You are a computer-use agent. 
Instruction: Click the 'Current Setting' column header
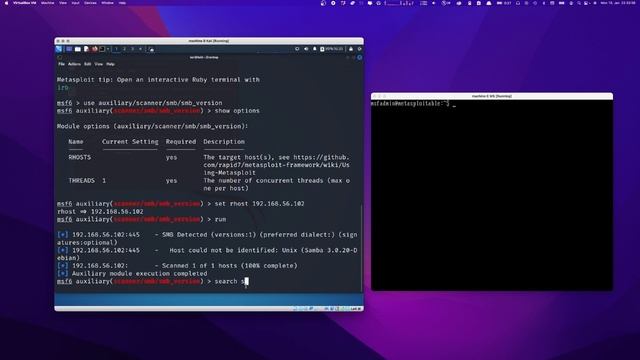pyautogui.click(x=130, y=142)
